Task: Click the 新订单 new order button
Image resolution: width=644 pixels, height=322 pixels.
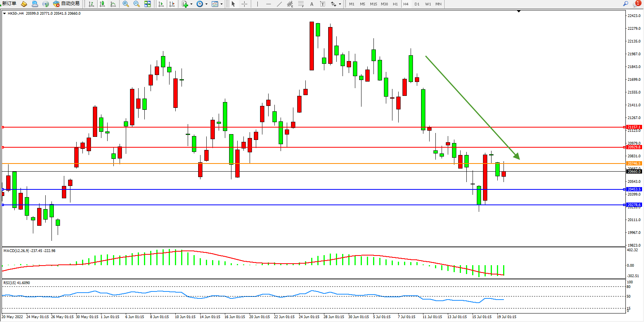Action: point(9,3)
